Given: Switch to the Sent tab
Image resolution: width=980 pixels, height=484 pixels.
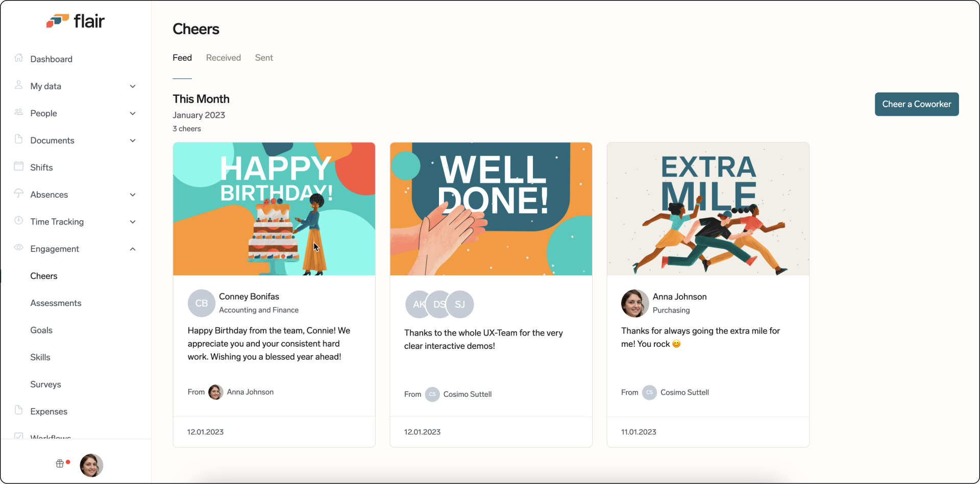Looking at the screenshot, I should coord(264,58).
